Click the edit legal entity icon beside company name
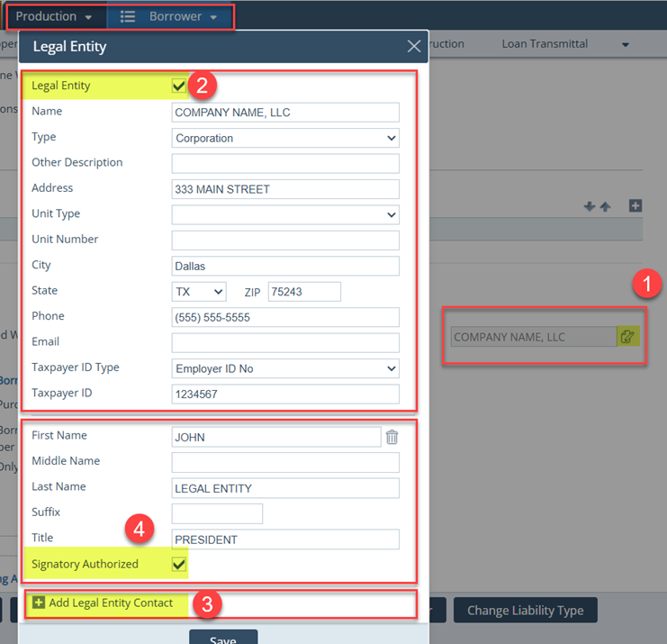667x644 pixels. pyautogui.click(x=627, y=337)
